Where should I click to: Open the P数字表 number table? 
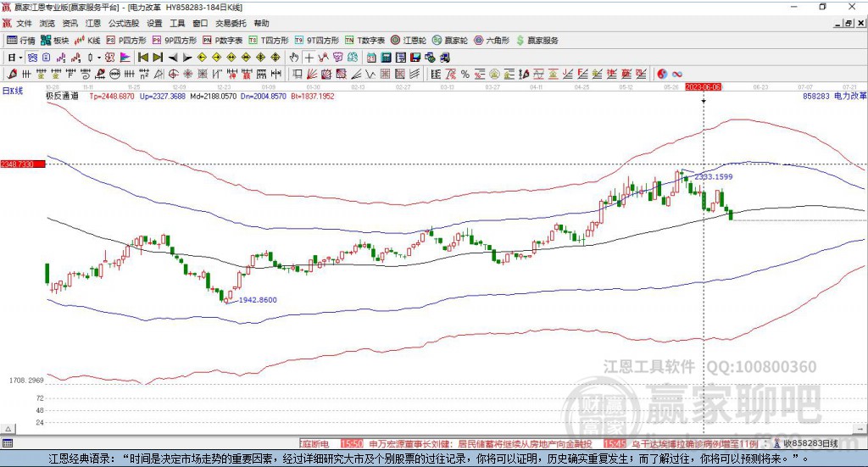tap(222, 41)
